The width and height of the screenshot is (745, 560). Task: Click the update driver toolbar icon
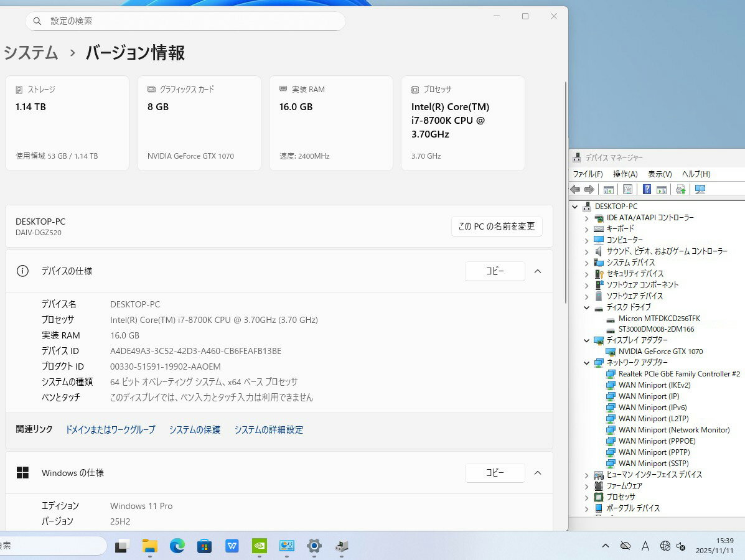[680, 189]
